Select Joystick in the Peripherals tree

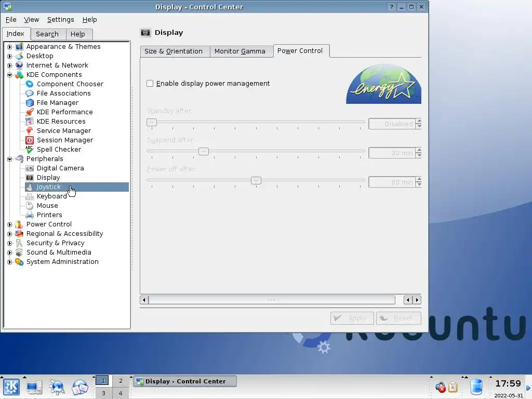(77, 187)
